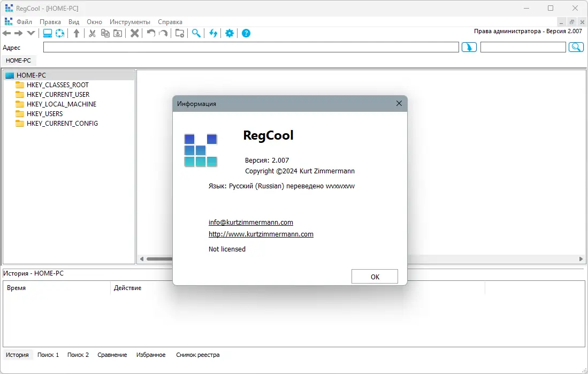The image size is (588, 374).
Task: Click the Forward arrow in toolbar
Action: coord(18,33)
